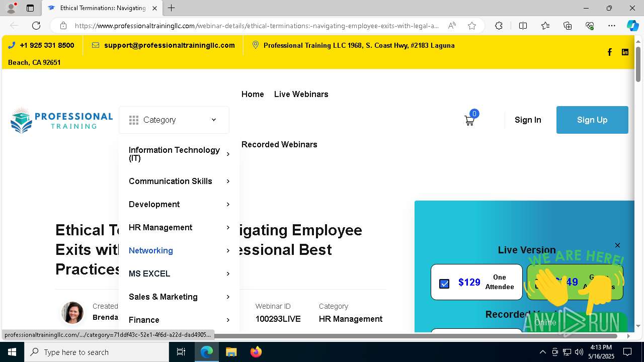This screenshot has height=362, width=644.
Task: Open Task View taskbar icon
Action: point(181,352)
